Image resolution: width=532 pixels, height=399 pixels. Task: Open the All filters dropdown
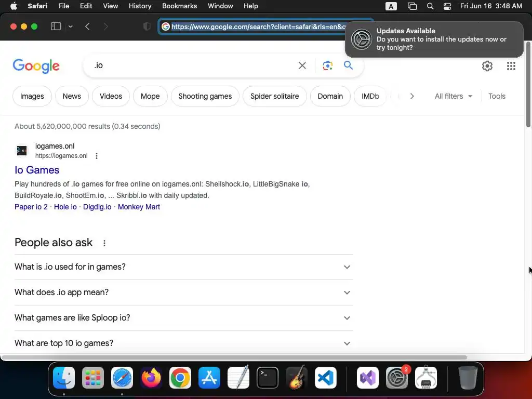pyautogui.click(x=453, y=96)
